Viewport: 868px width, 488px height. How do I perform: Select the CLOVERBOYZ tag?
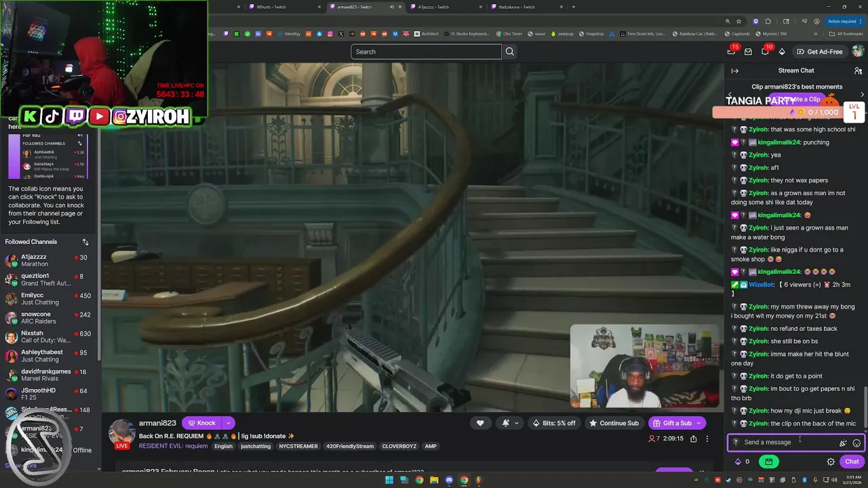(399, 446)
